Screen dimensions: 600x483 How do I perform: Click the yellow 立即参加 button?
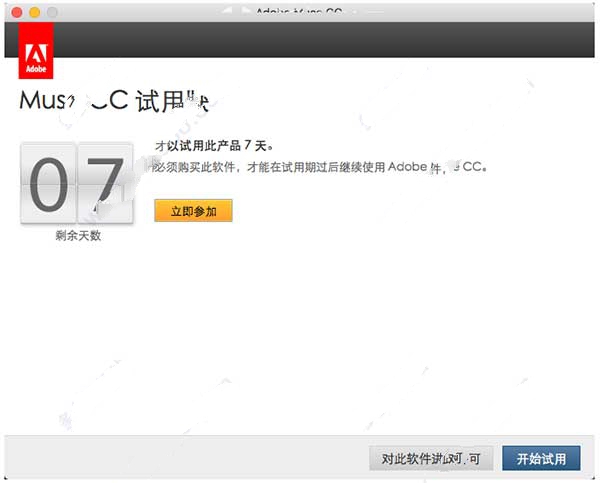pos(193,210)
